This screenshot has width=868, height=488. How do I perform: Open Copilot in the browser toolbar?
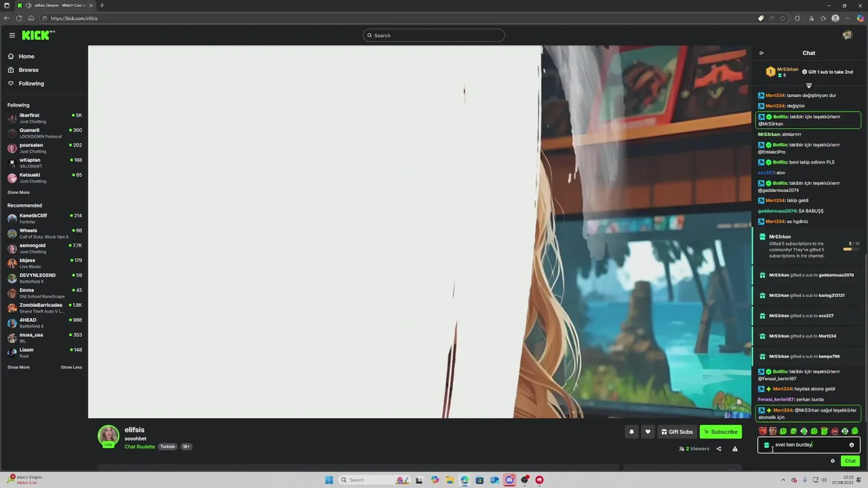pyautogui.click(x=861, y=18)
